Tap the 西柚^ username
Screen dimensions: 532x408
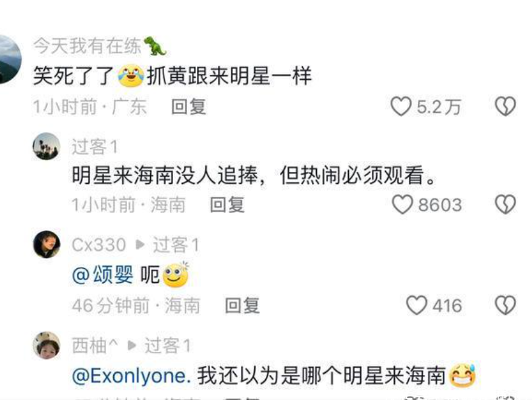point(95,345)
